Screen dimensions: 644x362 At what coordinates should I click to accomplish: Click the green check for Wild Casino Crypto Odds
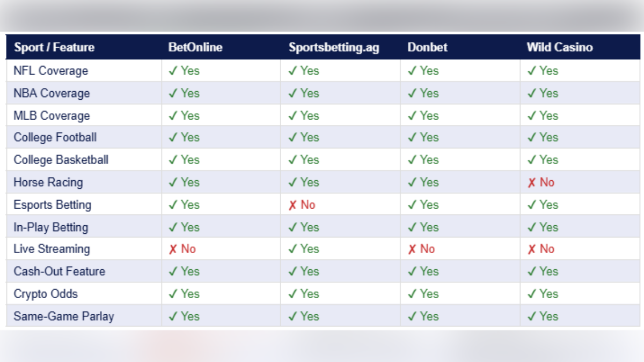click(x=532, y=294)
